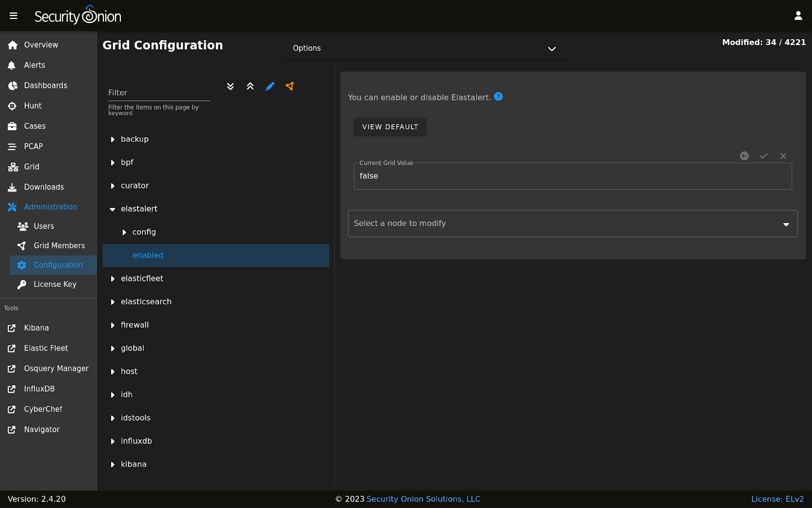The width and height of the screenshot is (812, 508).
Task: Expand the Options panel
Action: [x=424, y=48]
